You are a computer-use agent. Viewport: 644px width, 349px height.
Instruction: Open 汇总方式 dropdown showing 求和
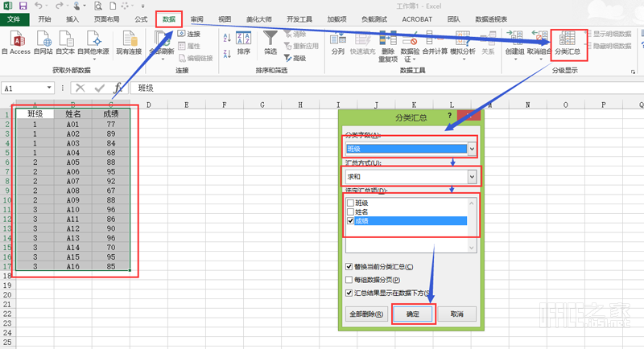click(x=472, y=176)
